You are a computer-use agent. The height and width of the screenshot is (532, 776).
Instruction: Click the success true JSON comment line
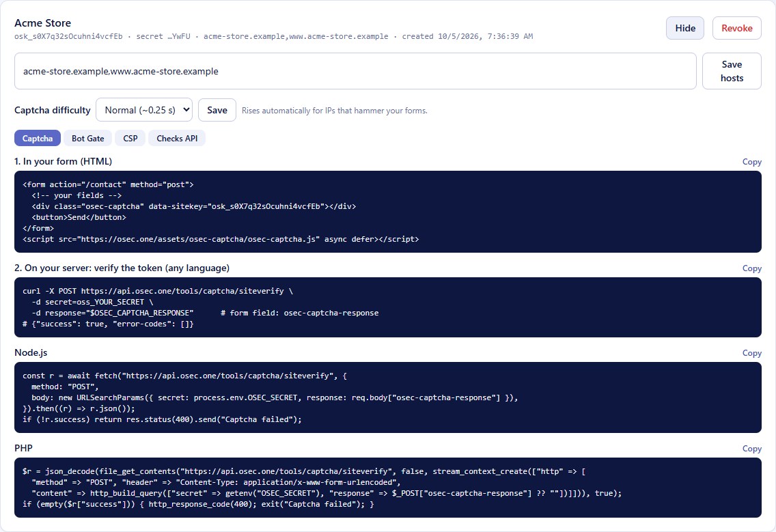coord(108,324)
